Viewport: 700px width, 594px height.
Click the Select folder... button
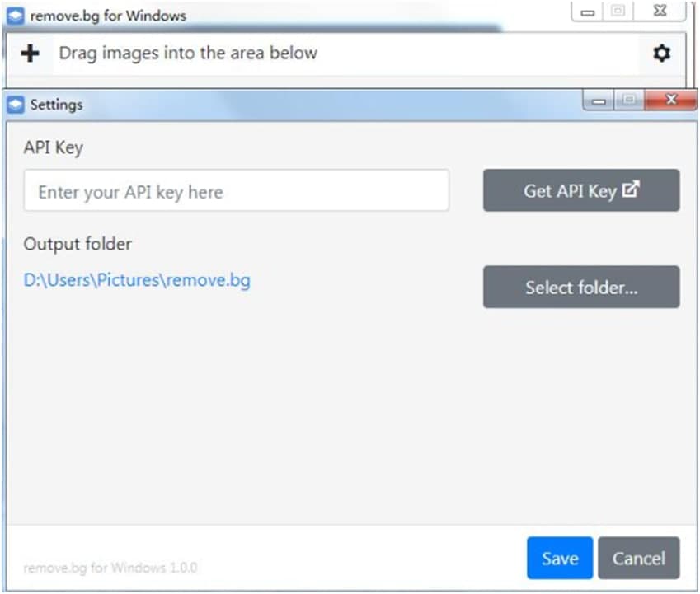click(x=581, y=288)
